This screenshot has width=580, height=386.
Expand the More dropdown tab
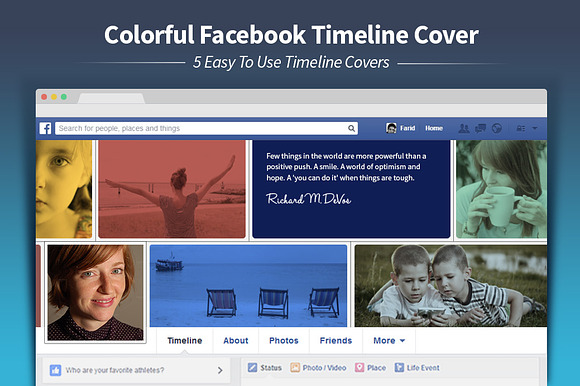[389, 341]
